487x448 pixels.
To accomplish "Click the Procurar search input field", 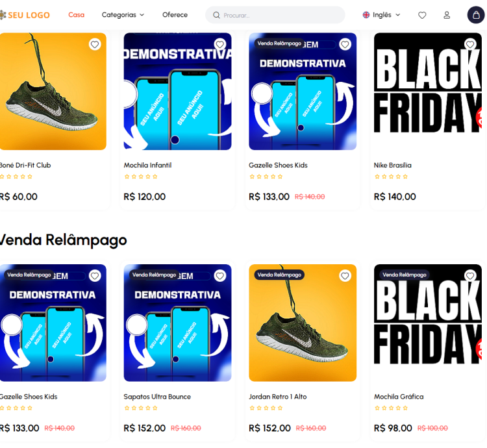I will pyautogui.click(x=279, y=15).
